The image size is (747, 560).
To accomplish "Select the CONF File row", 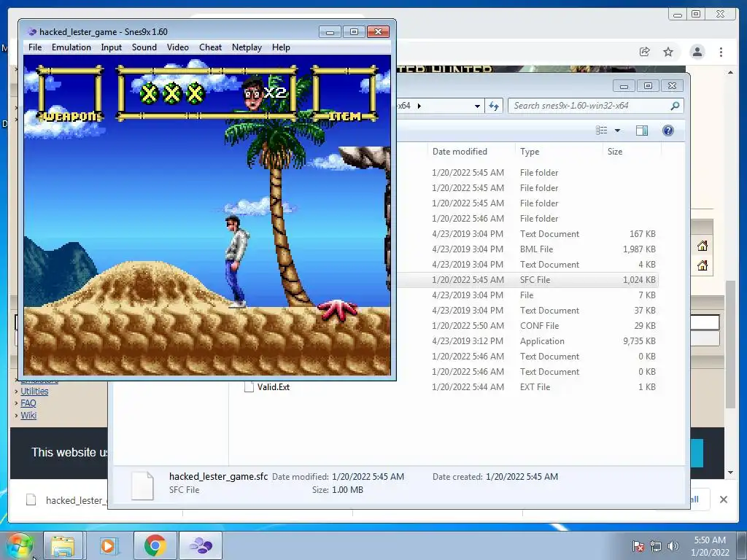I will coord(527,326).
